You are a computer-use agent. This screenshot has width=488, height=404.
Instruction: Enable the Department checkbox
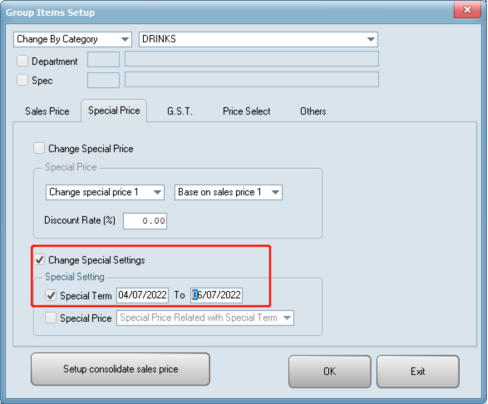22,61
